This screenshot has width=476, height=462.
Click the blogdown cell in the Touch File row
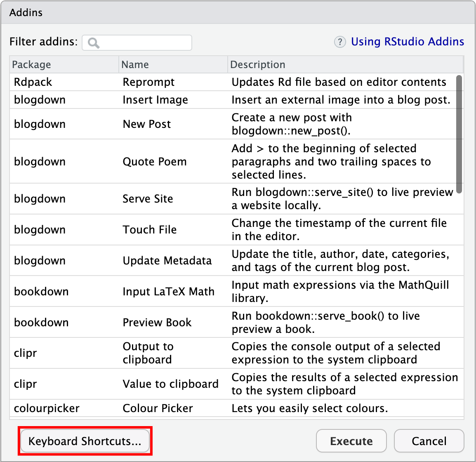click(40, 229)
